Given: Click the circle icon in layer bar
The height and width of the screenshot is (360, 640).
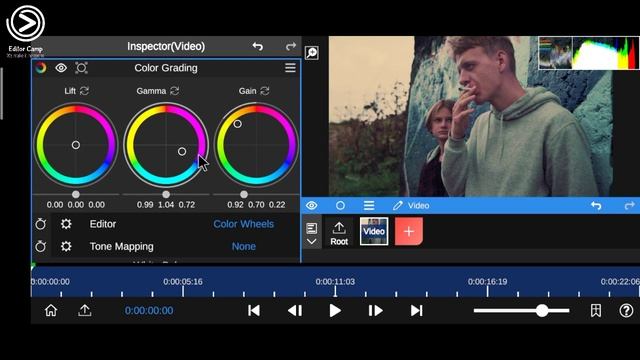Looking at the screenshot, I should click(340, 205).
